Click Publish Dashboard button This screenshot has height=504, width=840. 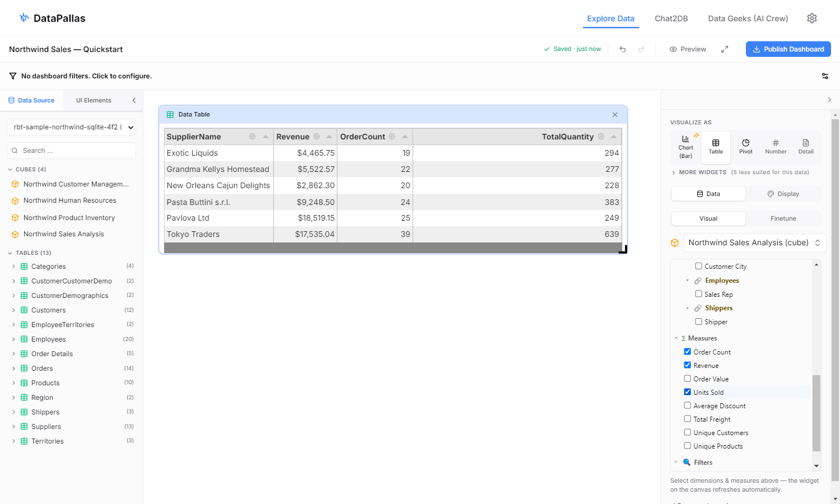tap(788, 49)
